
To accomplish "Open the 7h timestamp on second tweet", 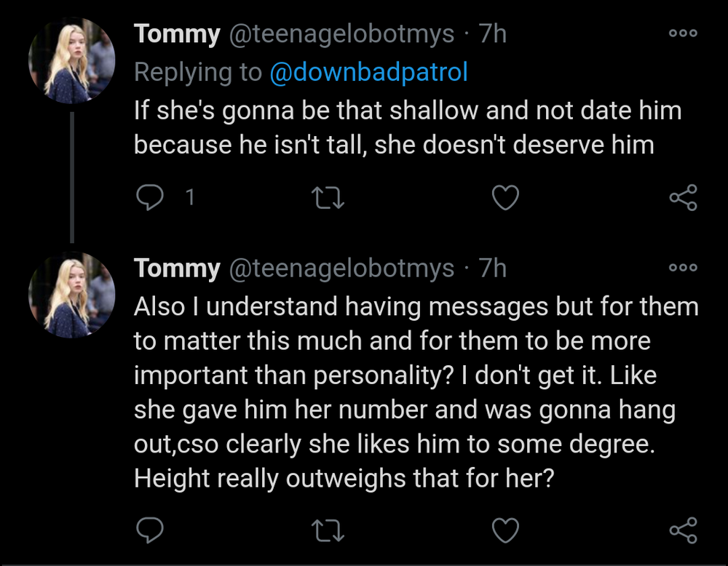I will 492,268.
